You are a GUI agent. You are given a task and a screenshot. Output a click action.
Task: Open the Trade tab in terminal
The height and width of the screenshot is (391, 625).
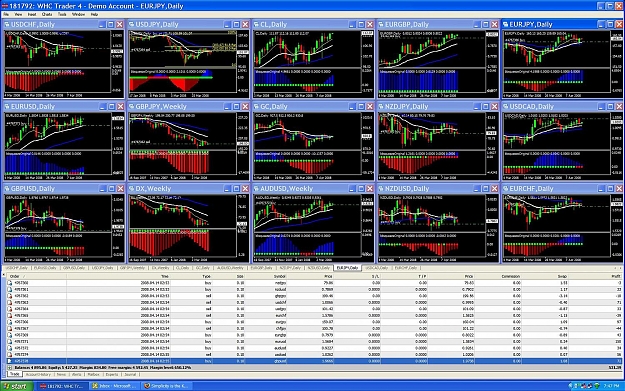point(15,374)
